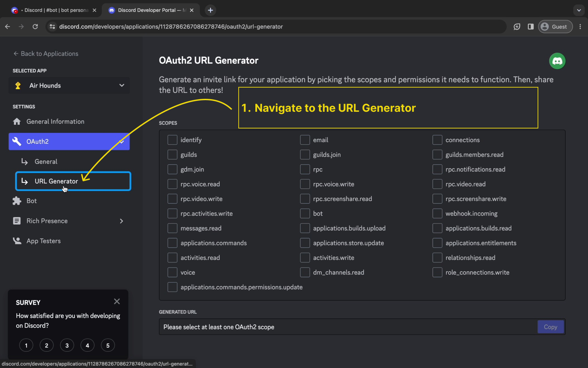The image size is (588, 368).
Task: Switch to the Discord #bot browser tab
Action: (54, 10)
